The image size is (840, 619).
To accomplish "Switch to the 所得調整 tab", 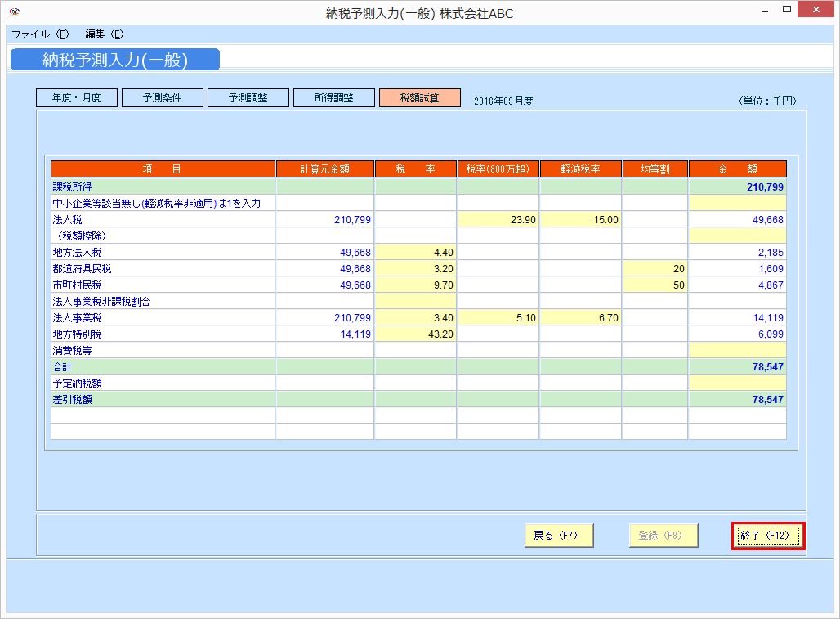I will click(333, 97).
